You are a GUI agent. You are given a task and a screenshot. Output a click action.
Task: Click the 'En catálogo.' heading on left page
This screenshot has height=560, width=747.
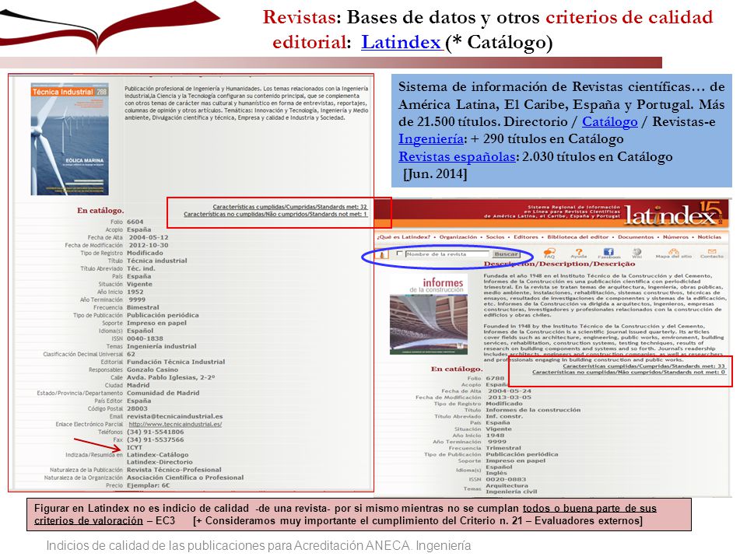(100, 211)
